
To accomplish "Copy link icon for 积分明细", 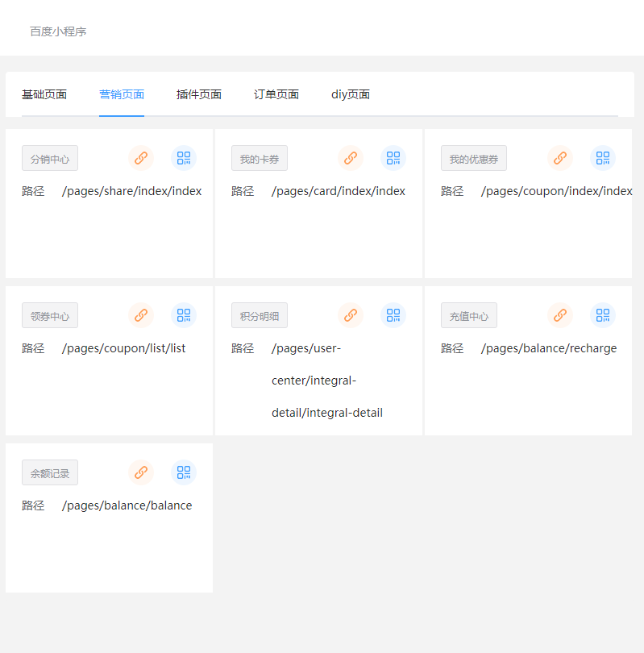I will (351, 316).
